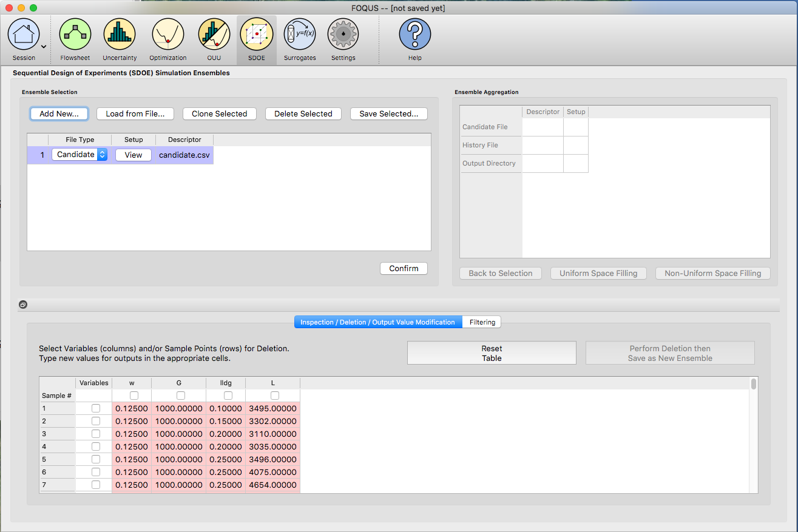Screen dimensions: 798x532
Task: Open the Help question mark icon
Action: pyautogui.click(x=414, y=35)
